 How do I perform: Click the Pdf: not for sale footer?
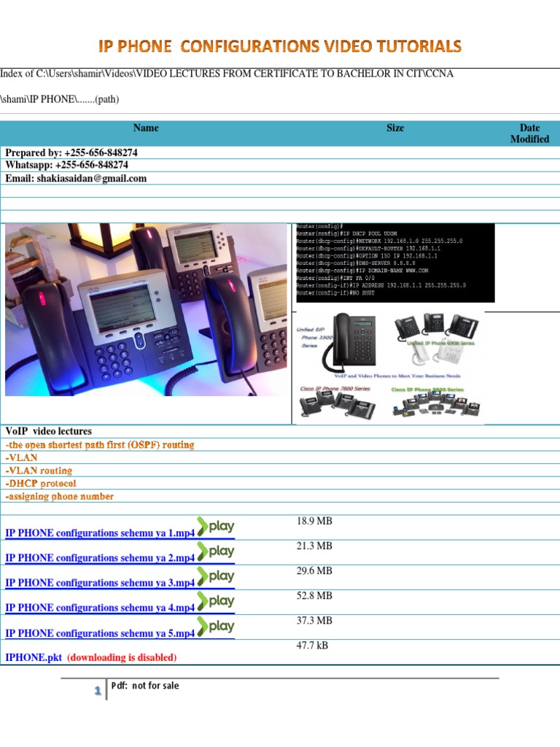pyautogui.click(x=145, y=686)
